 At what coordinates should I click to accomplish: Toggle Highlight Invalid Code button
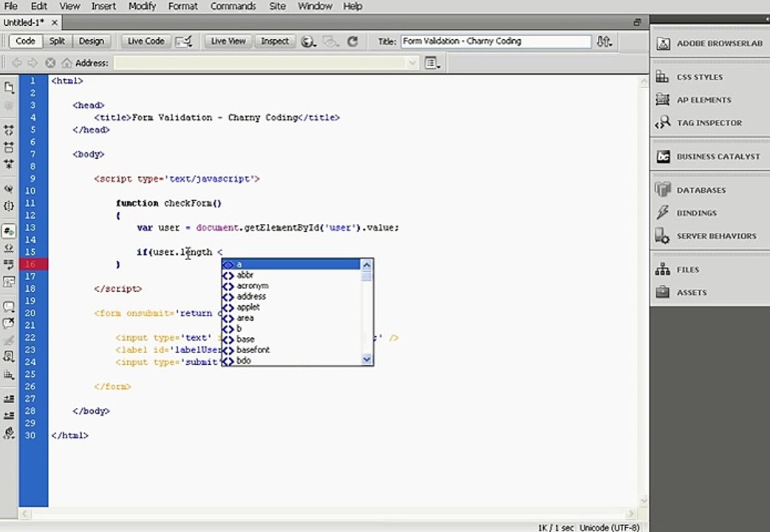pyautogui.click(x=9, y=248)
